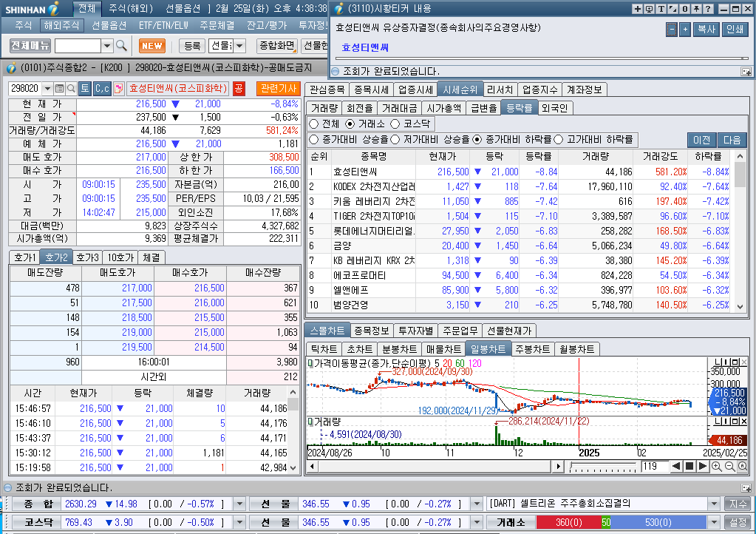The width and height of the screenshot is (756, 534).
Task: Toggle 거래량 indicator checkbox on chart
Action: coord(310,422)
